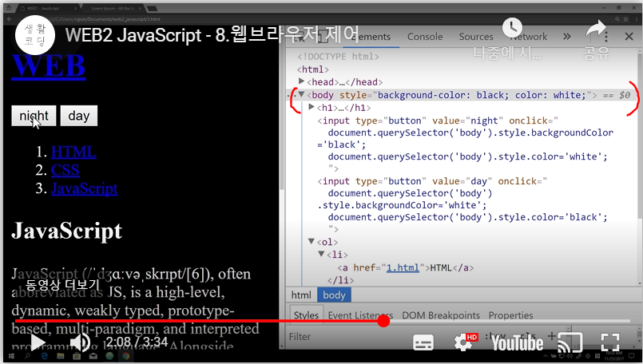This screenshot has width=643, height=364.
Task: Click the share arrow icon
Action: click(596, 29)
